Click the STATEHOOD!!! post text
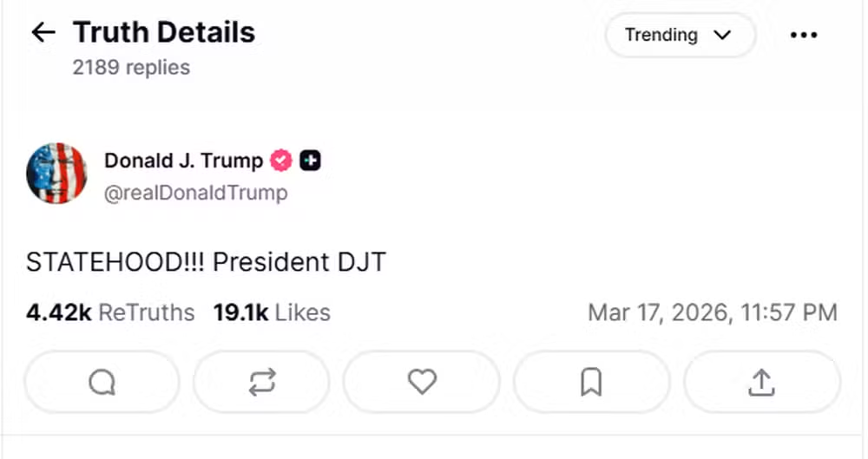This screenshot has height=459, width=868. click(x=206, y=262)
